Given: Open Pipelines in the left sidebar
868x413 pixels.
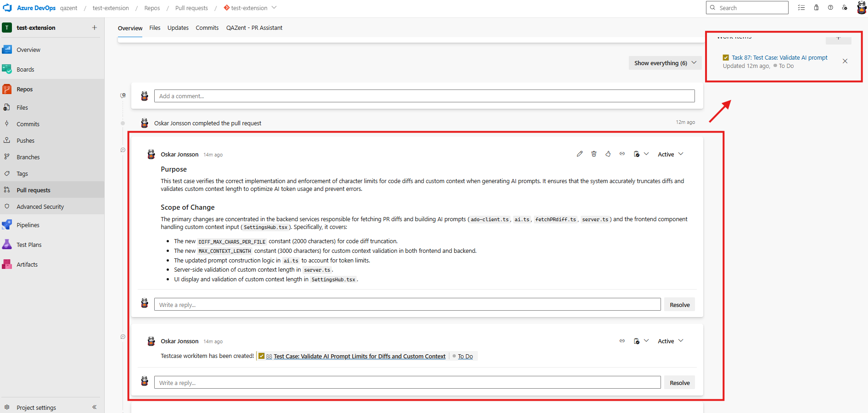Looking at the screenshot, I should (x=28, y=225).
